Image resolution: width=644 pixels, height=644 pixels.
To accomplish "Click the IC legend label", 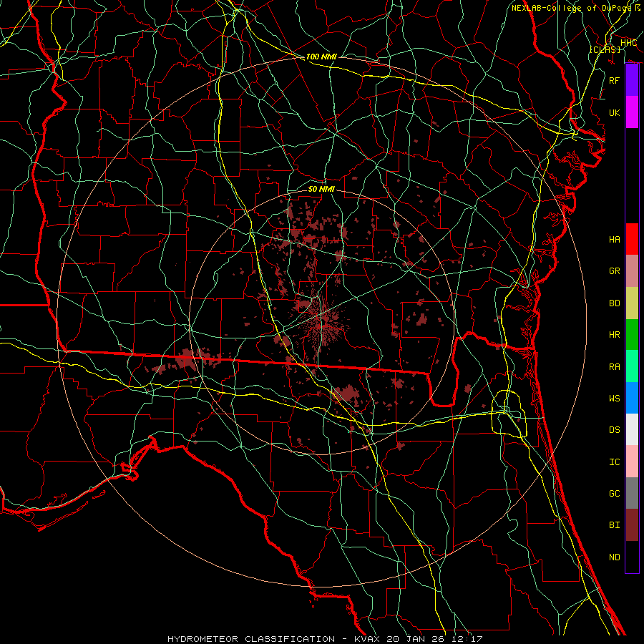I will [614, 462].
